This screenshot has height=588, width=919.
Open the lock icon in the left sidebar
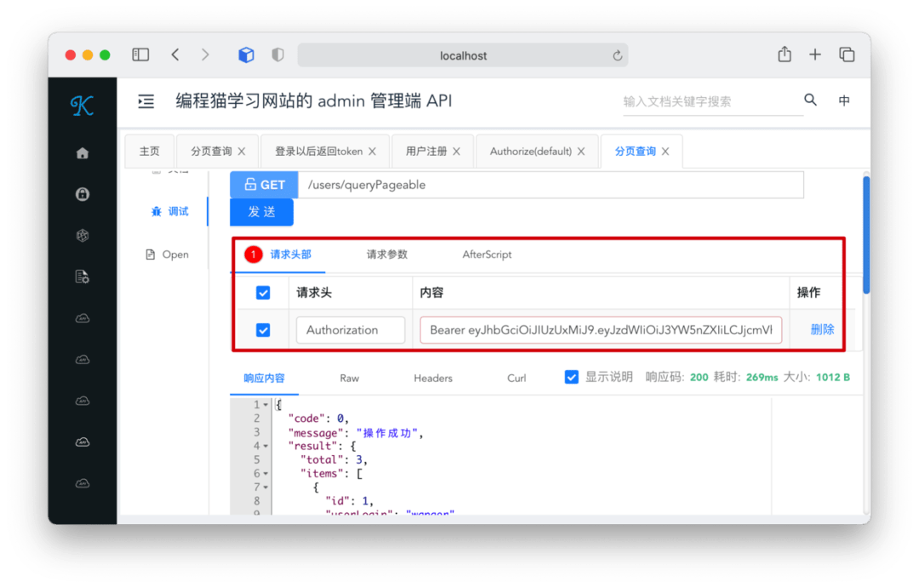82,194
